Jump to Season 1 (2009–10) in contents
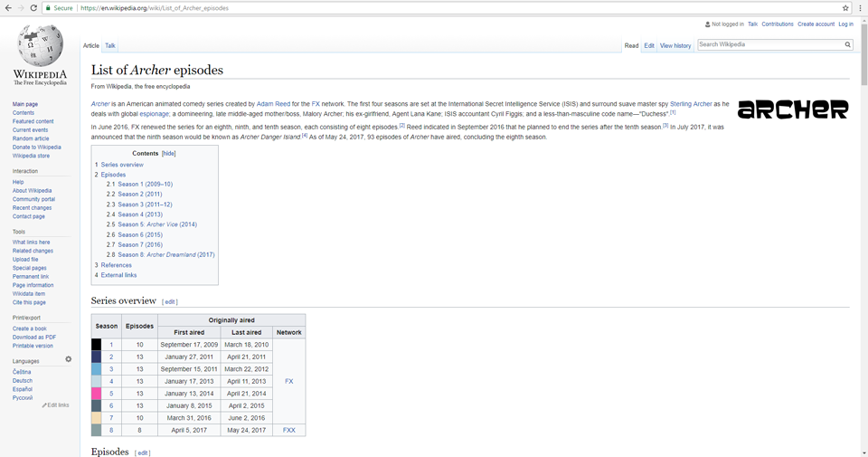Viewport: 868px width, 457px height. (x=145, y=184)
